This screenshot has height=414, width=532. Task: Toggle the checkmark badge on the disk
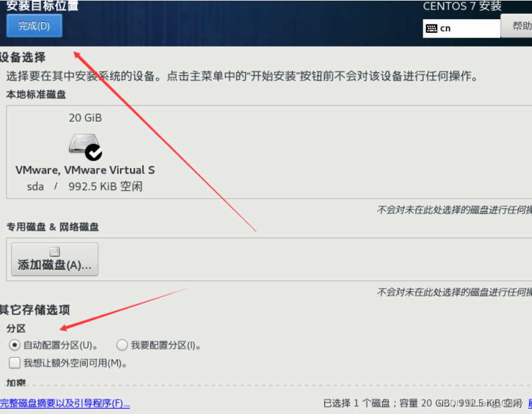(93, 152)
